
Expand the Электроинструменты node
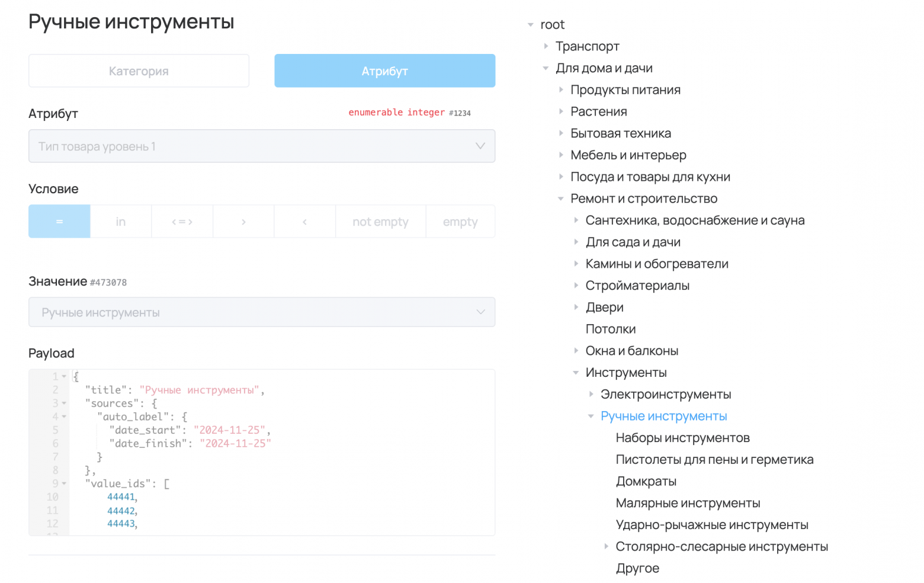click(x=592, y=393)
